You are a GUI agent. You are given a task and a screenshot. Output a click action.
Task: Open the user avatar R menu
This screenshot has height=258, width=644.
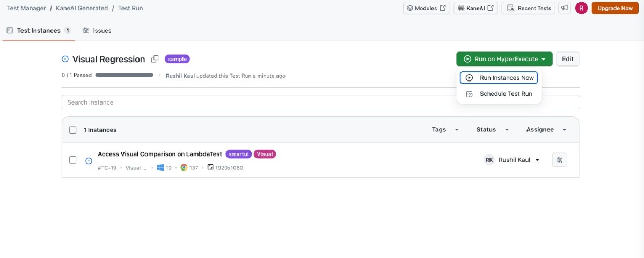click(x=581, y=8)
